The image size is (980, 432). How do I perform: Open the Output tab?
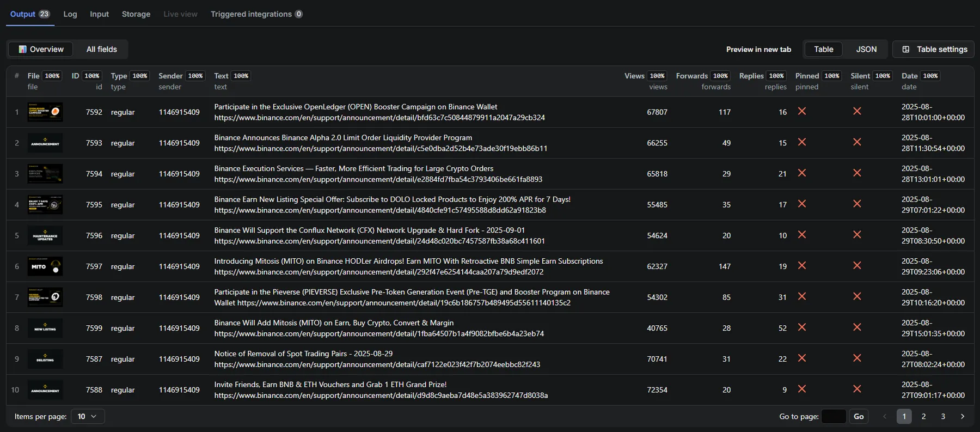click(x=30, y=14)
